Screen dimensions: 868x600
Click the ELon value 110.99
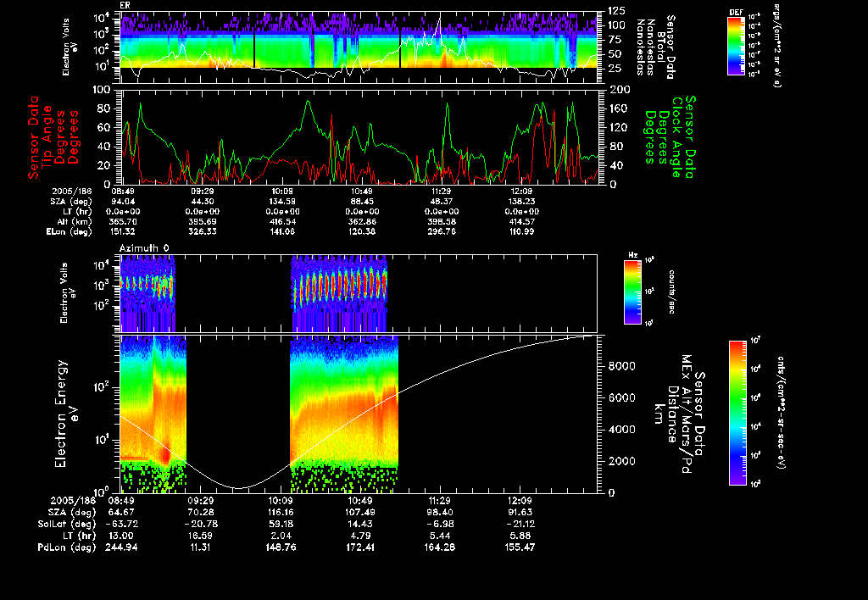tap(523, 231)
